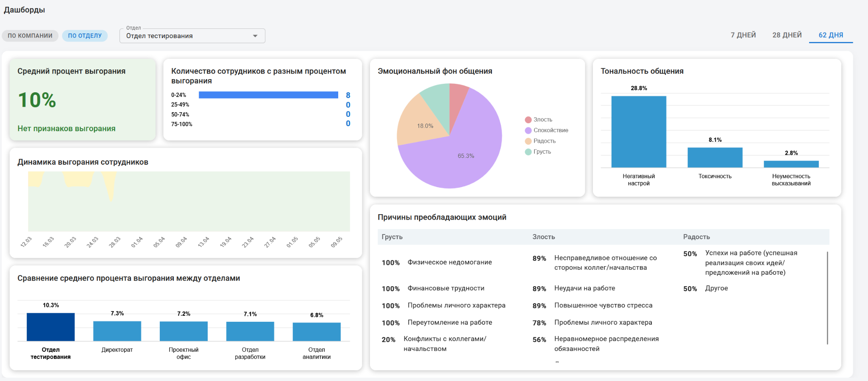Click scrollbar in Причины преобладающих эмоций panel

pos(827,298)
